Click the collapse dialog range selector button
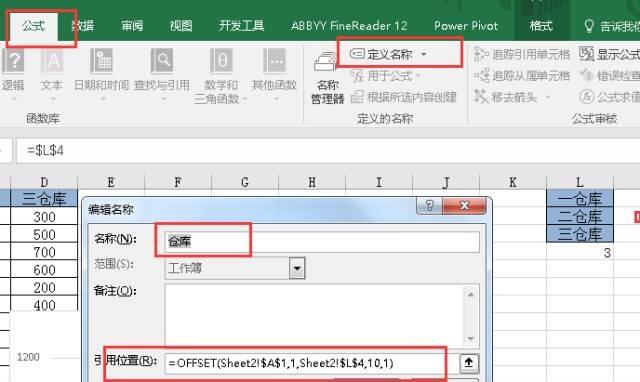This screenshot has width=640, height=382. [x=469, y=363]
